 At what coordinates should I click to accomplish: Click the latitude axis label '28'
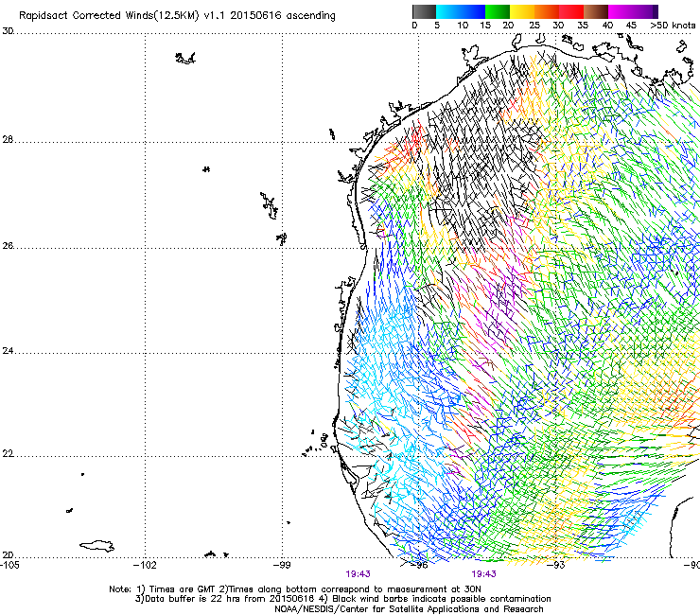(x=8, y=139)
